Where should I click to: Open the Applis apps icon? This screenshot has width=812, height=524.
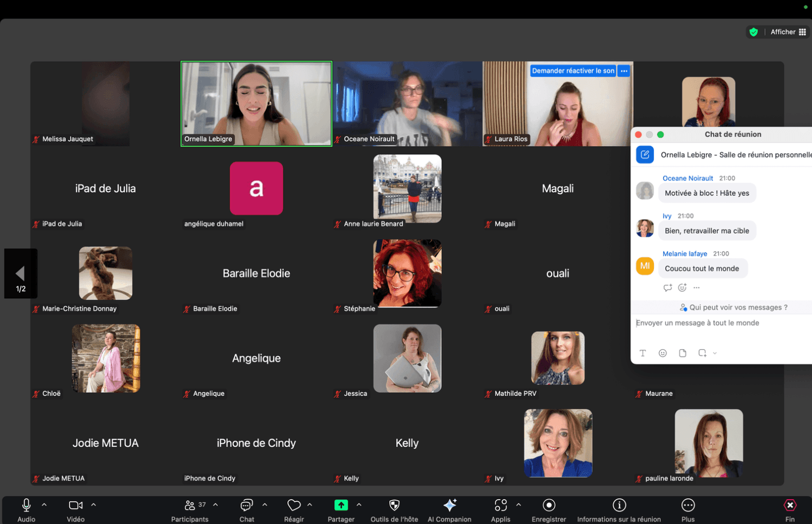pyautogui.click(x=501, y=506)
